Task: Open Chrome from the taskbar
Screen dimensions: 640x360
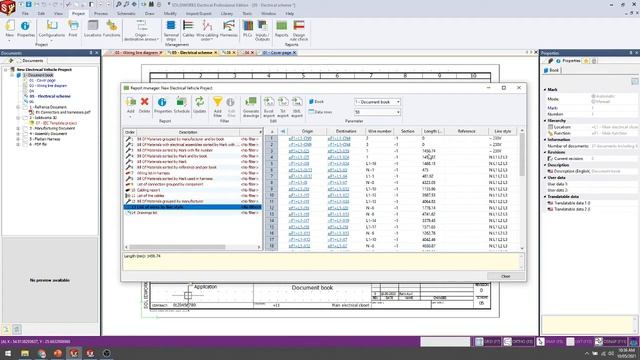Action: point(41,353)
